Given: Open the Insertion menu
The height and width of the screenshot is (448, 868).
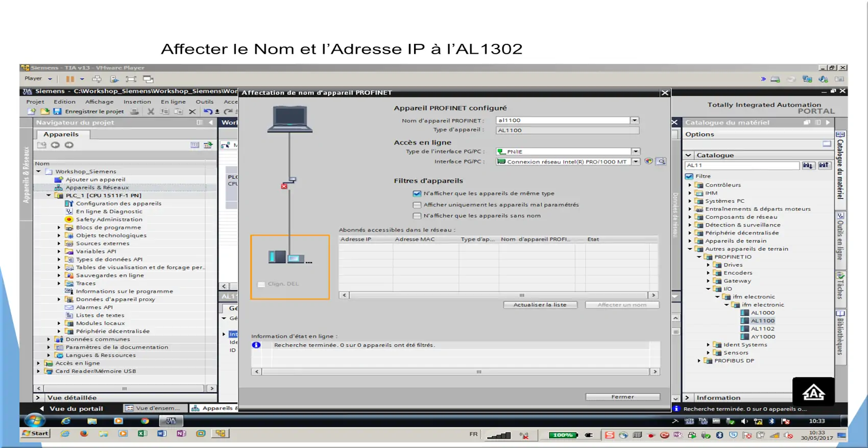Looking at the screenshot, I should (137, 102).
